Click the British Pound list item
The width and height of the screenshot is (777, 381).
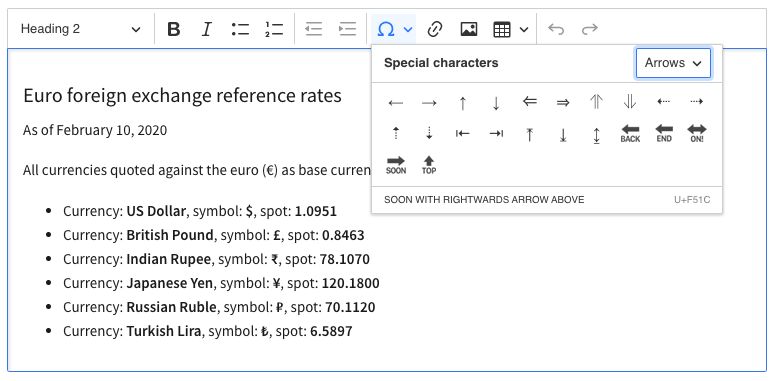coord(214,235)
